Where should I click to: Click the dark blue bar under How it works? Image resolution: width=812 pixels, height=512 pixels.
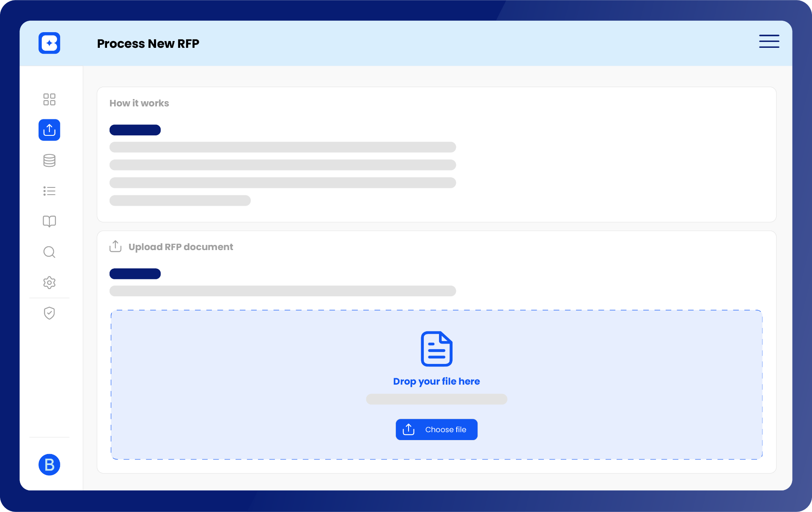point(135,130)
